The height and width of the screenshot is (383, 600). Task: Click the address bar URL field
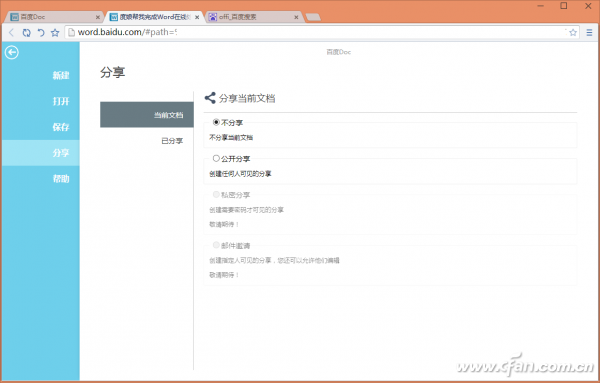click(321, 33)
